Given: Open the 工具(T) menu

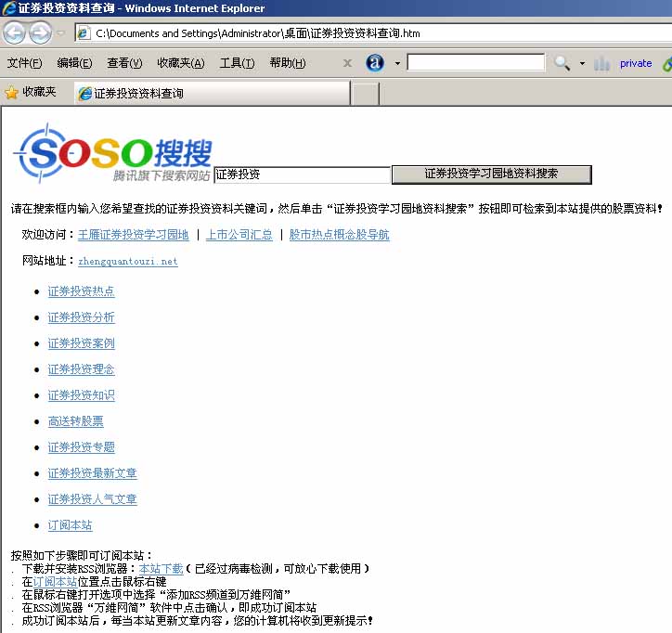Looking at the screenshot, I should tap(237, 63).
